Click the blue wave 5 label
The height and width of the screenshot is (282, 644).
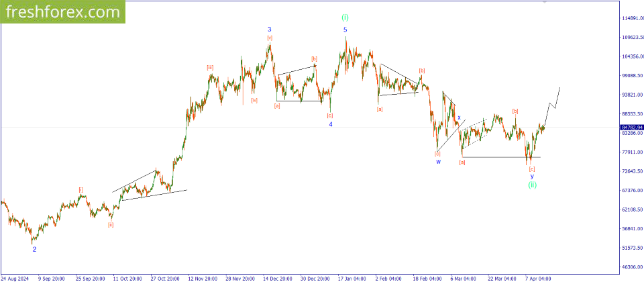click(x=345, y=30)
